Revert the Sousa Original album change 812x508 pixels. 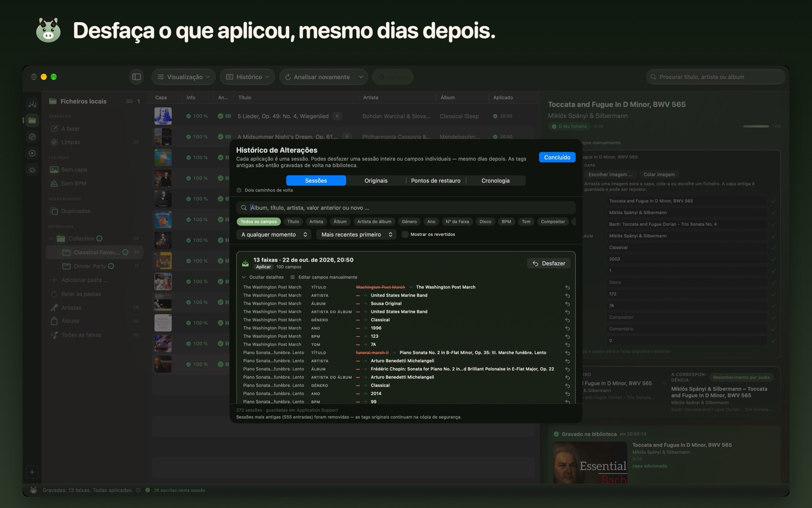[x=567, y=304]
